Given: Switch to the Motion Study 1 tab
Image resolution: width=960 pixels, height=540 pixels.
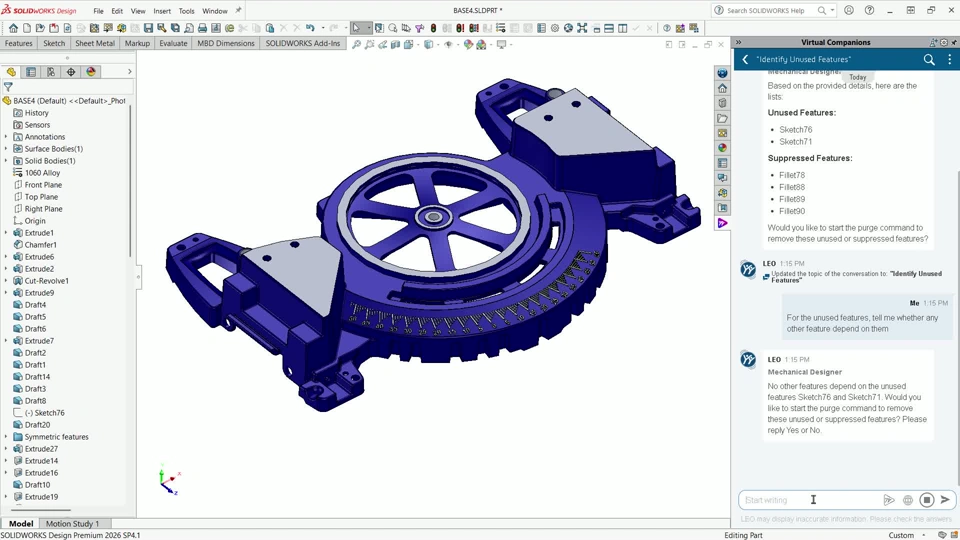Looking at the screenshot, I should (x=72, y=523).
